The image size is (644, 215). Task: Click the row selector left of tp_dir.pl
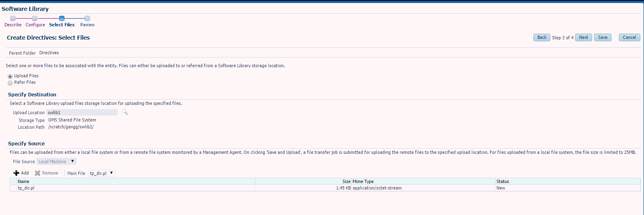coord(13,188)
